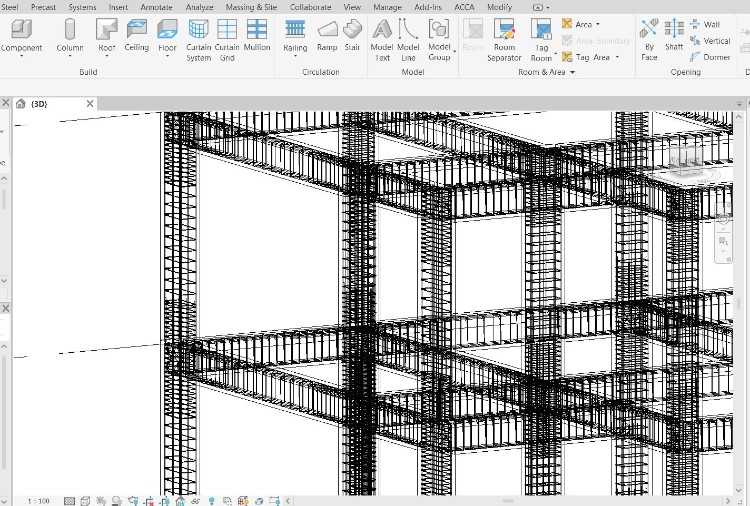
Task: Open the Collaborate ribbon tab
Action: coord(310,7)
